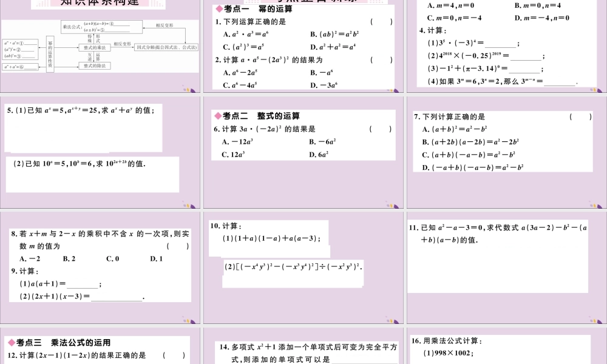Click item (1)3⁵·(−3)⁴=

[x=455, y=43]
